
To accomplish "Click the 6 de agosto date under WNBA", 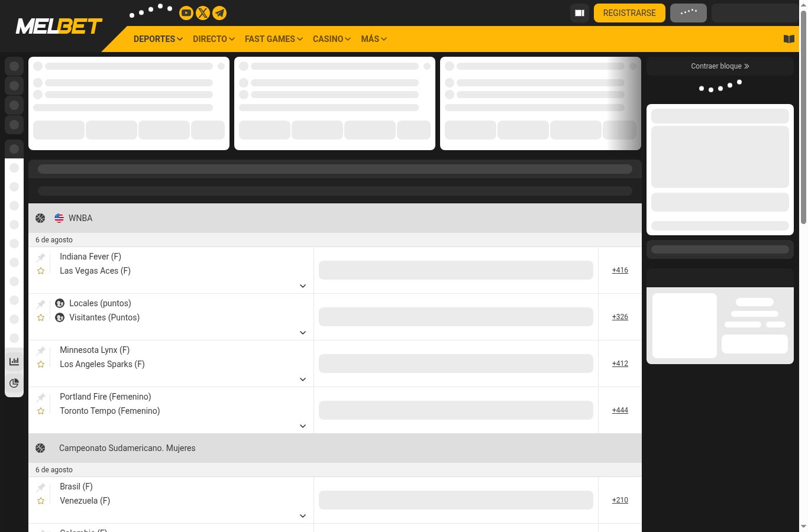I will click(54, 240).
